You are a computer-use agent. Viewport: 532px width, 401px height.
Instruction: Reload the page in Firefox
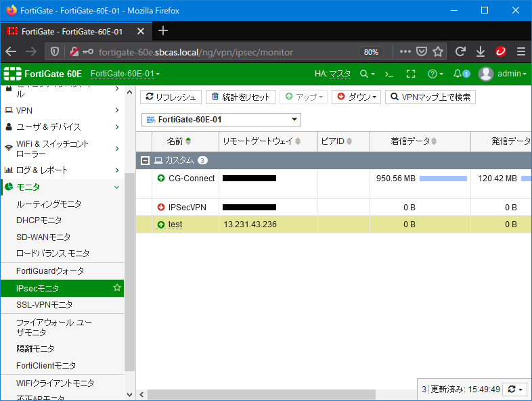[460, 52]
